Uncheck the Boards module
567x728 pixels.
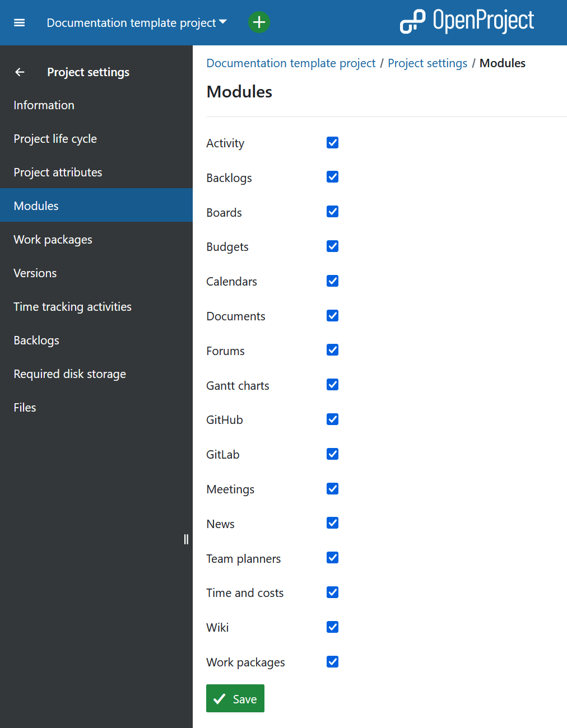coord(333,212)
